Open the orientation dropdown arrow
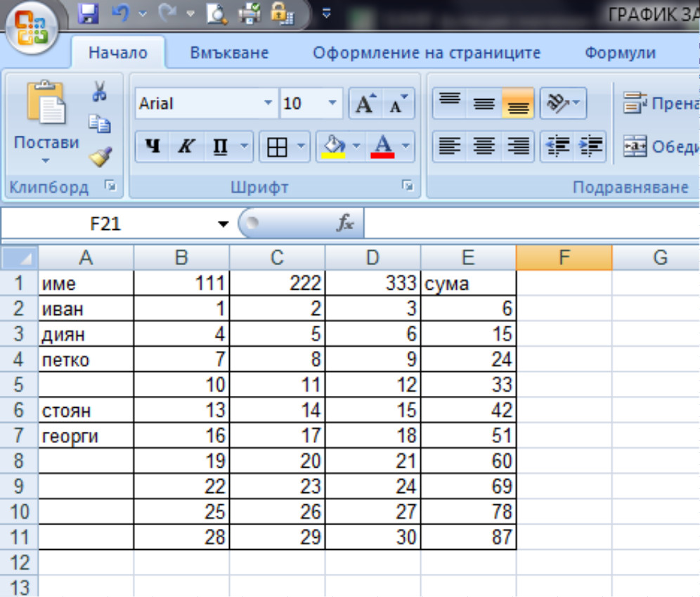Image resolution: width=700 pixels, height=597 pixels. (x=577, y=103)
